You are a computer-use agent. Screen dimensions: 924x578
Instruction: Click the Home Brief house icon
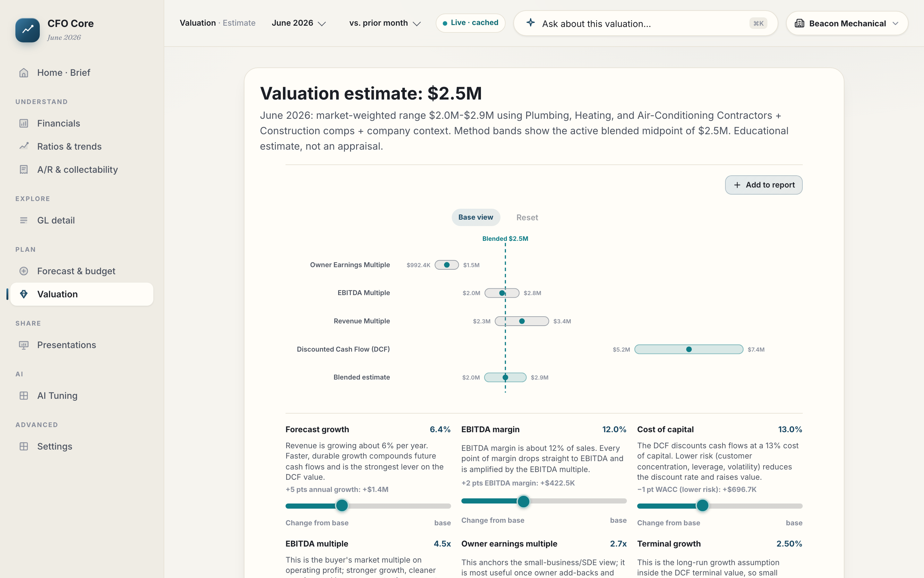coord(24,73)
